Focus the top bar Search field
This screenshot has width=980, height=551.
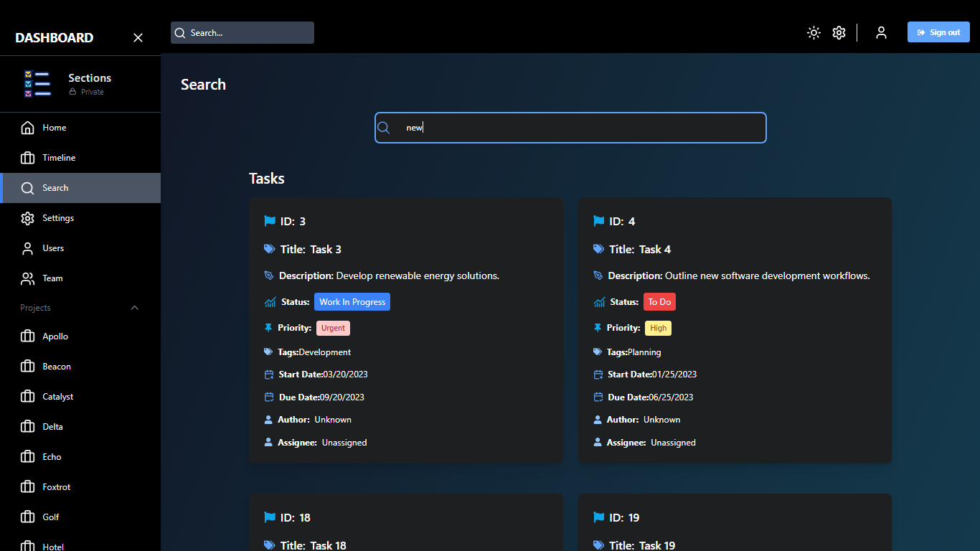click(x=242, y=32)
